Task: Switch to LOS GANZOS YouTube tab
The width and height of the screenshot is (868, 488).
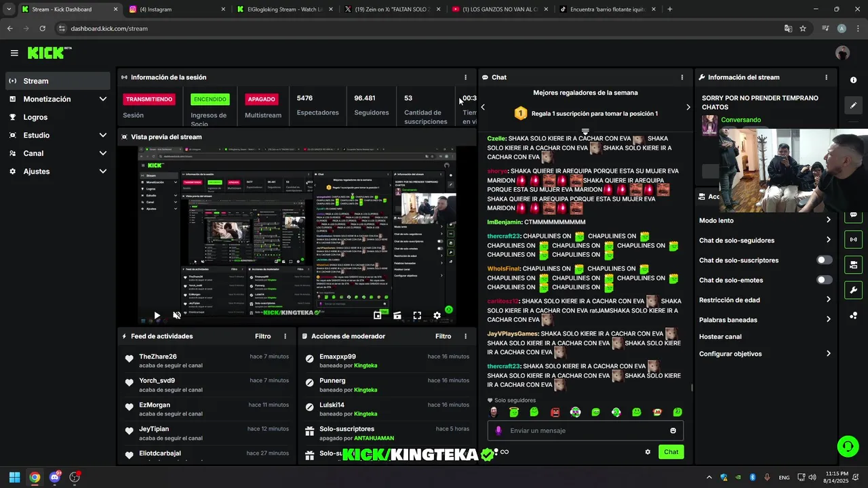Action: 501,9
